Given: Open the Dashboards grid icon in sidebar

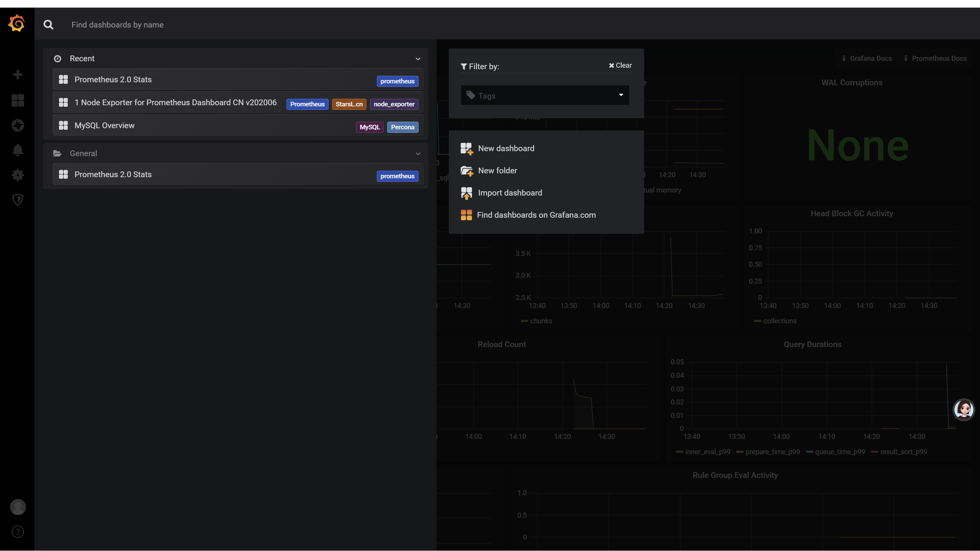Looking at the screenshot, I should click(18, 100).
